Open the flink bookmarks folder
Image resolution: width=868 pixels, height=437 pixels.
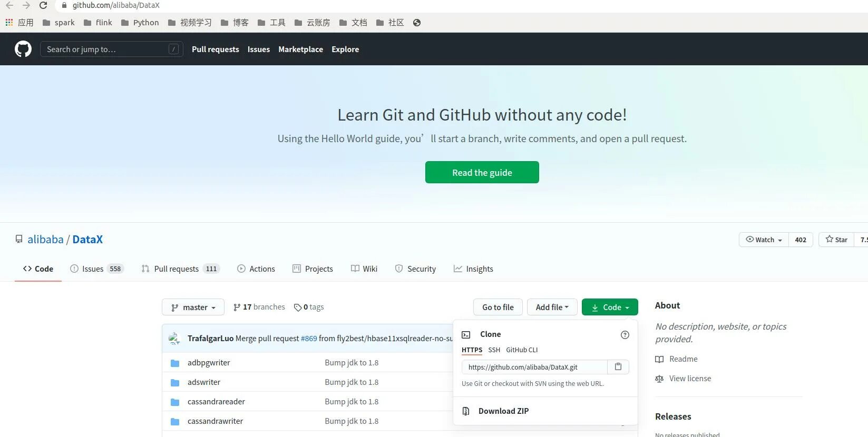click(98, 23)
